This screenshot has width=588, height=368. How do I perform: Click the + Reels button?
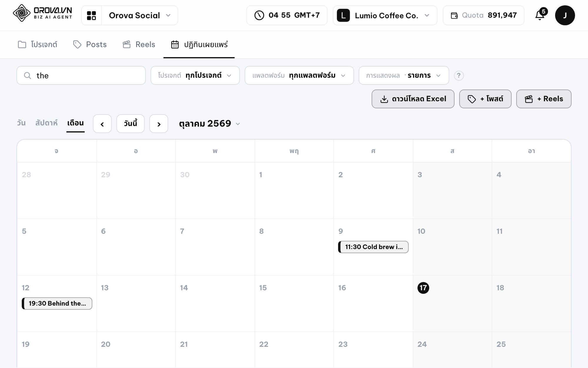(x=544, y=99)
